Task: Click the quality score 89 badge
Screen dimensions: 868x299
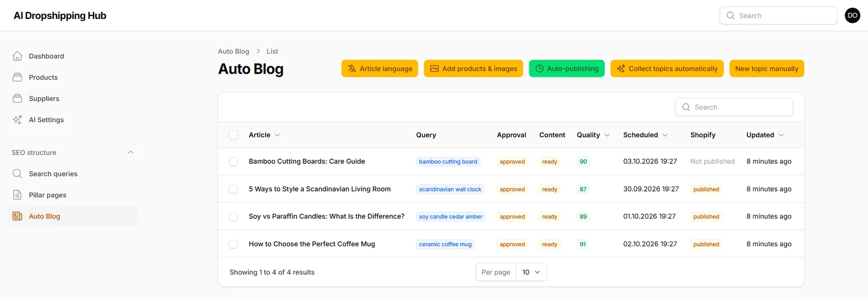Action: (x=583, y=217)
